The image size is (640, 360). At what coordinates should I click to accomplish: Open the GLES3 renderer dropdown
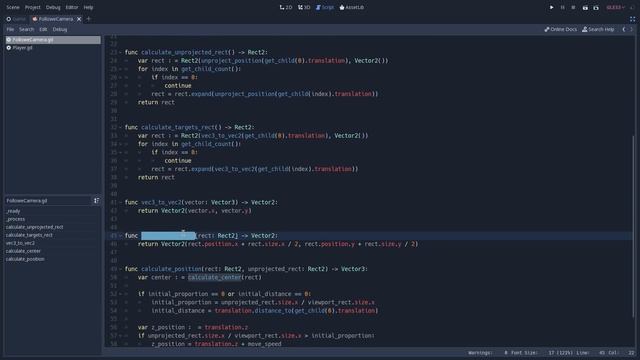pos(615,7)
